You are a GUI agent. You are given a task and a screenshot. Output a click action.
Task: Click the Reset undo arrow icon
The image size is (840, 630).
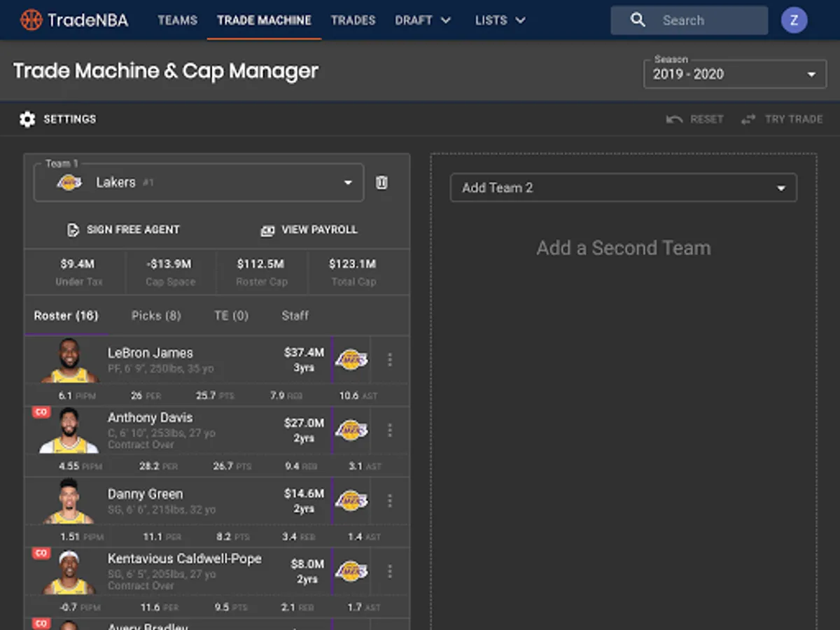point(674,120)
